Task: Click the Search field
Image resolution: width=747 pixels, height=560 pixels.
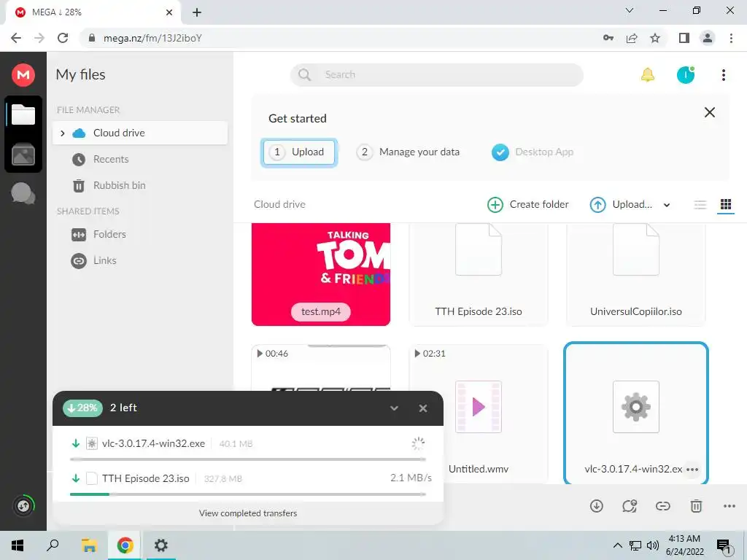Action: (x=436, y=75)
